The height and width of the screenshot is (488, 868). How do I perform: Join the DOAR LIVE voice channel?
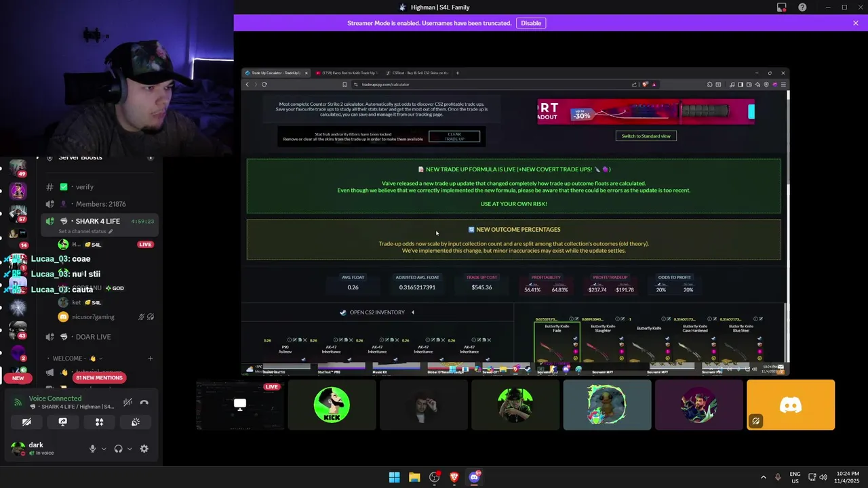point(99,337)
